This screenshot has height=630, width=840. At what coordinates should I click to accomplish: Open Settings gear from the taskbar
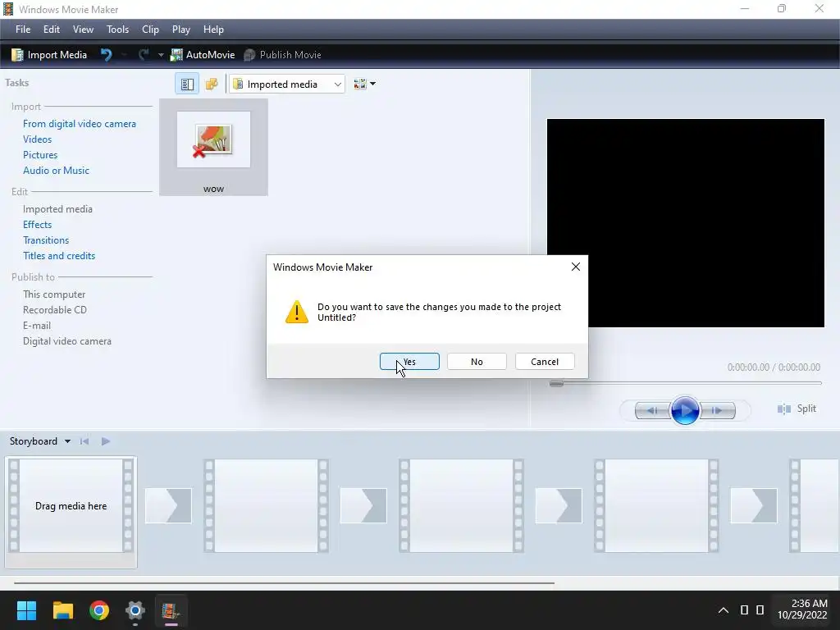click(135, 610)
